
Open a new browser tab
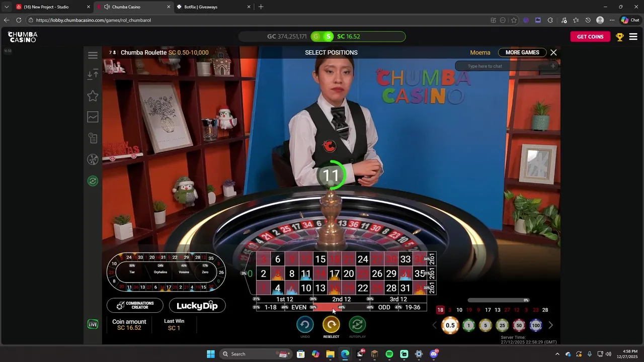[261, 7]
